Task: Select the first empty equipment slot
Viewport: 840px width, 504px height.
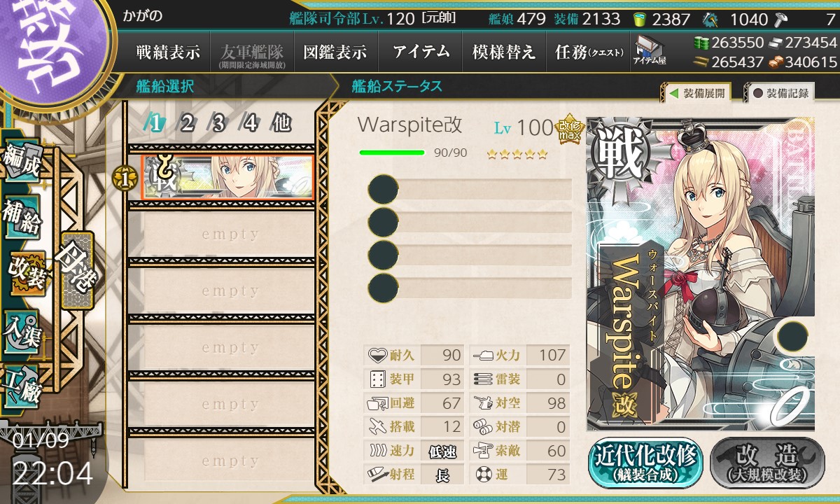Action: pos(470,189)
